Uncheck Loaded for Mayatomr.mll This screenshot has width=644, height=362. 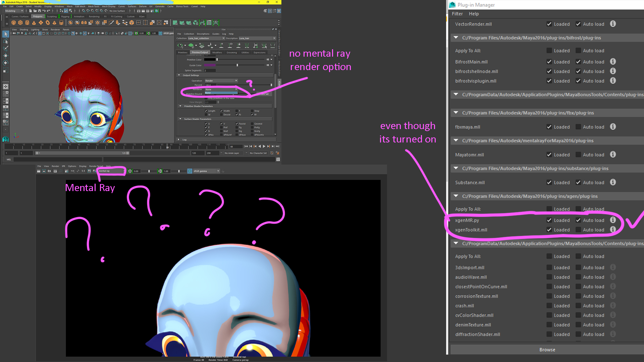tap(549, 155)
